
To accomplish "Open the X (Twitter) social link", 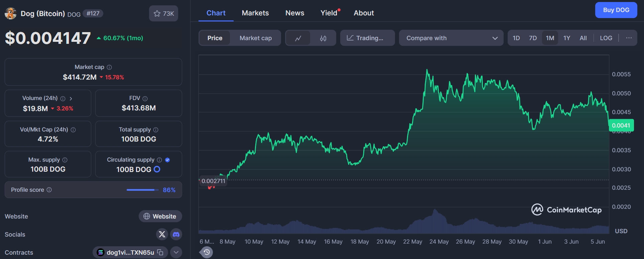I will (x=162, y=234).
